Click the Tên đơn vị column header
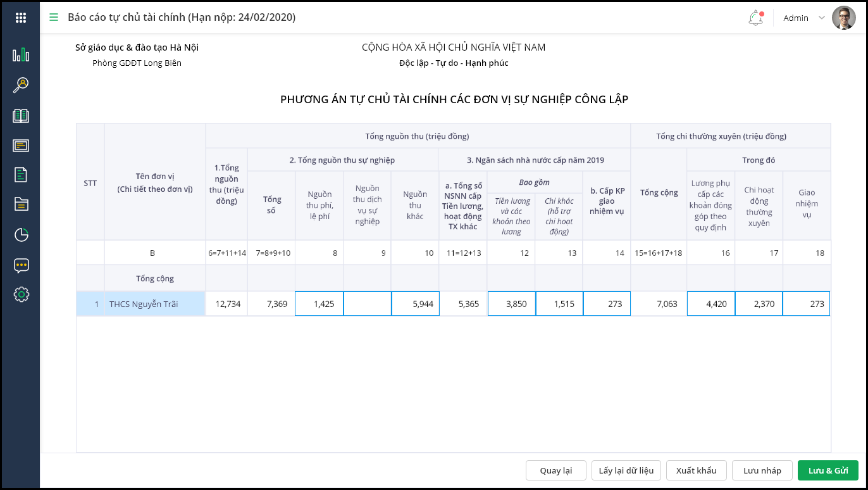Viewport: 868px width, 490px height. (155, 182)
